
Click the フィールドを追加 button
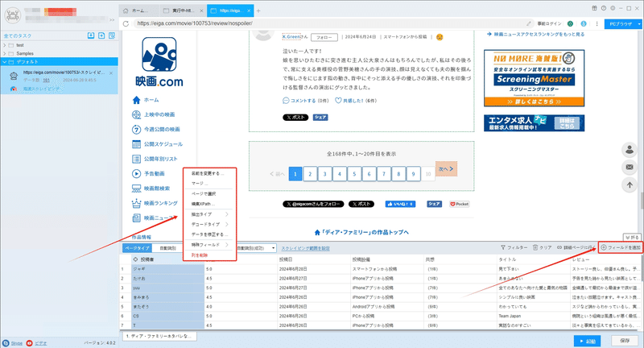coord(620,247)
